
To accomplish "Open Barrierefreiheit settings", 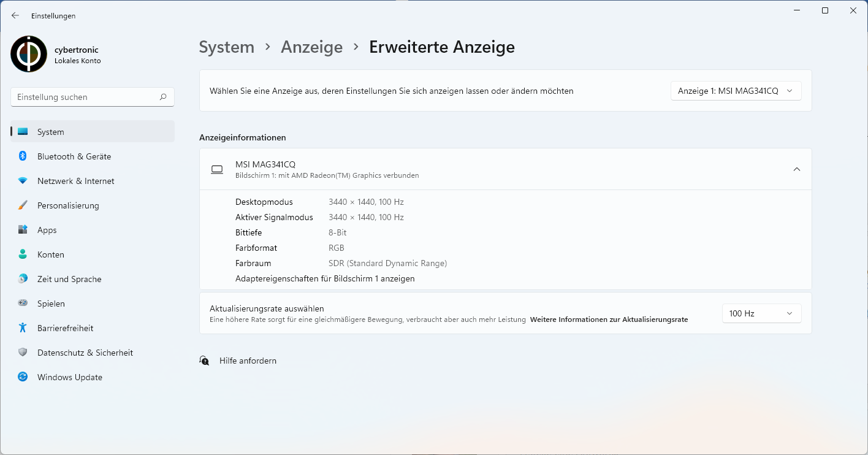I will click(x=93, y=328).
